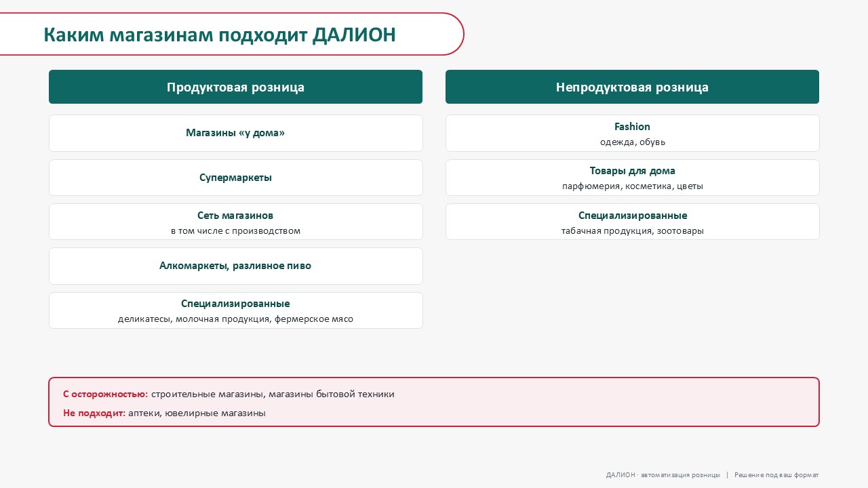The image size is (868, 488).
Task: Click the card listing 'деликатесы, молочная продукция'
Action: tap(235, 310)
